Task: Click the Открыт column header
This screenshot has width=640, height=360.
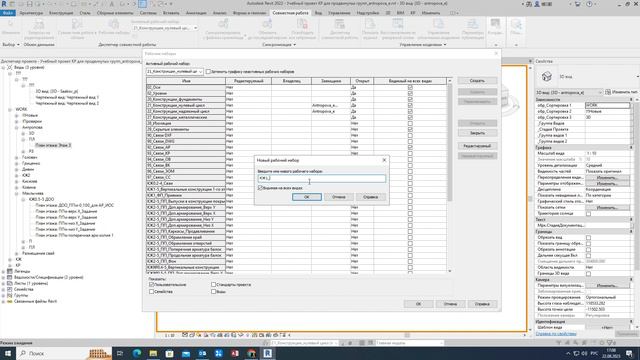Action: click(362, 81)
